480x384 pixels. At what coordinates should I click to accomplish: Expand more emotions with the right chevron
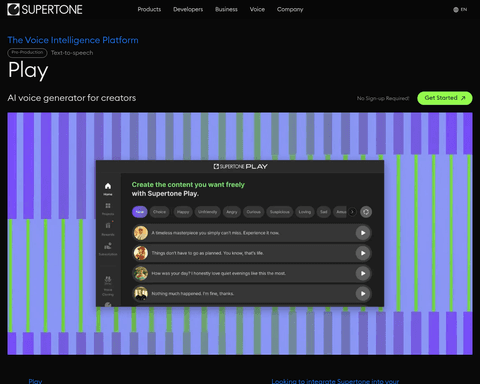pos(352,212)
